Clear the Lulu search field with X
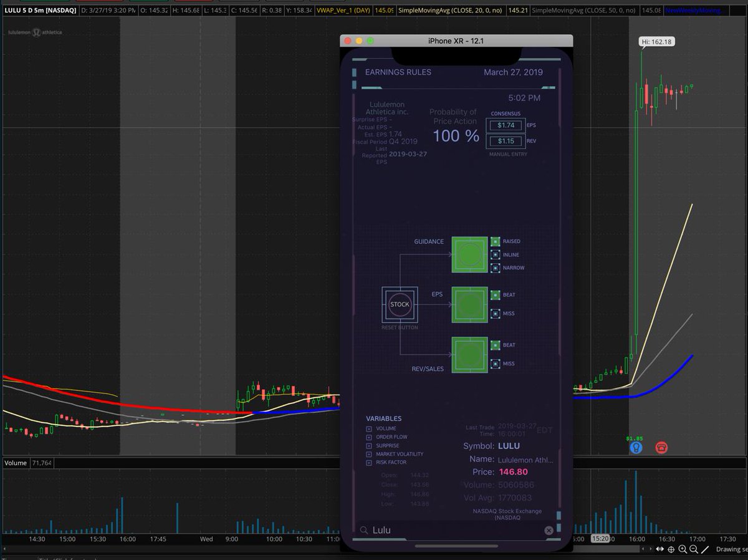The height and width of the screenshot is (560, 748). pyautogui.click(x=549, y=530)
